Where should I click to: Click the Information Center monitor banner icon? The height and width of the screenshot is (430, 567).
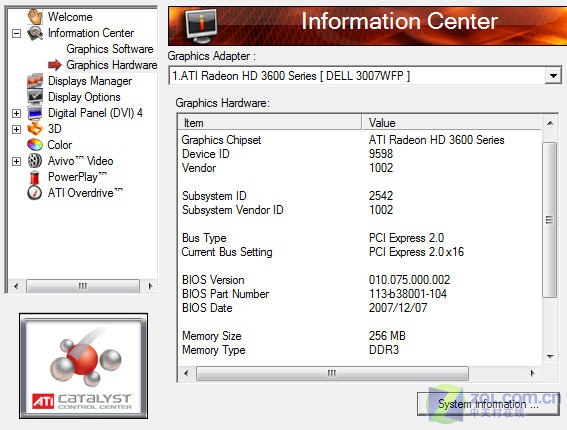pyautogui.click(x=201, y=26)
